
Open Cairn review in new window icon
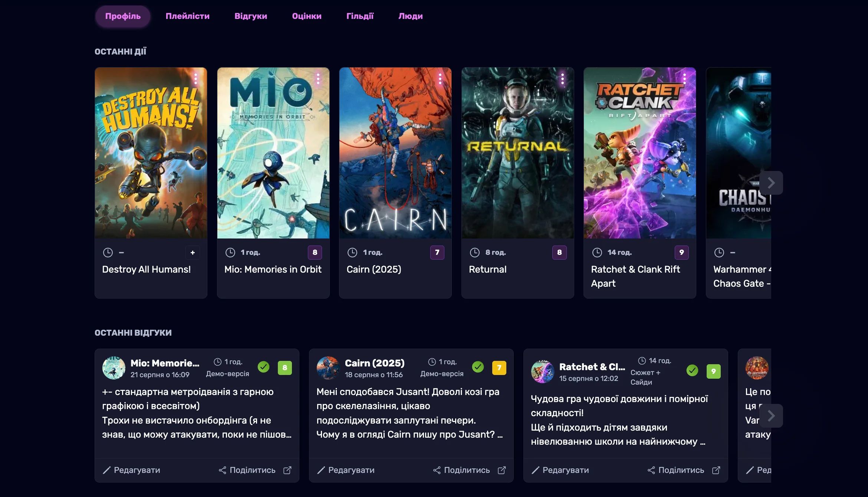(502, 470)
